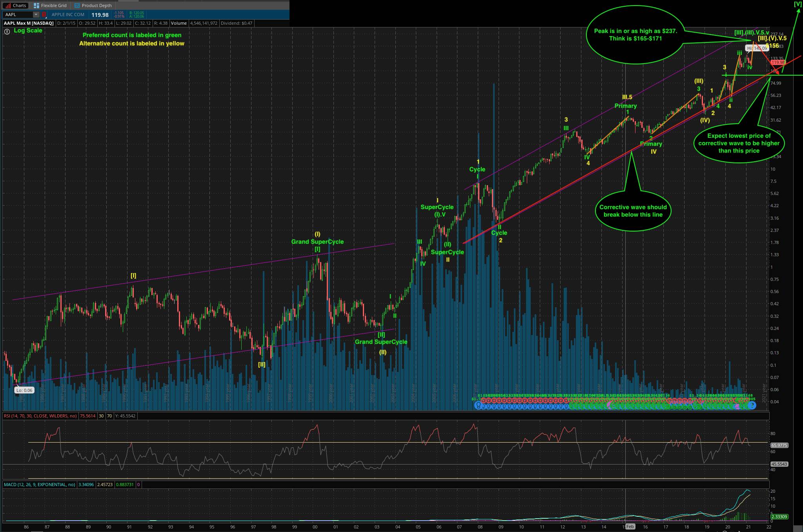Click the MACD study title label
Viewport: 803px width, 532px height.
click(40, 485)
